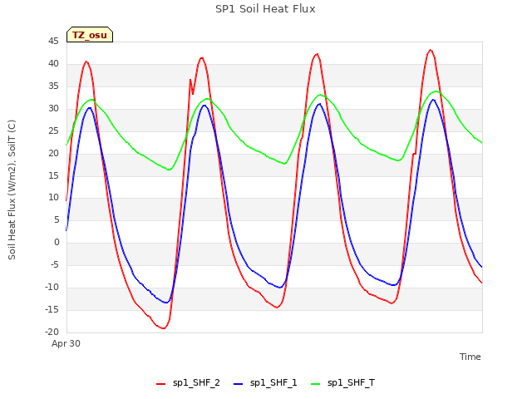Click the 15 y-axis tick label
This screenshot has width=532, height=399.
(53, 175)
